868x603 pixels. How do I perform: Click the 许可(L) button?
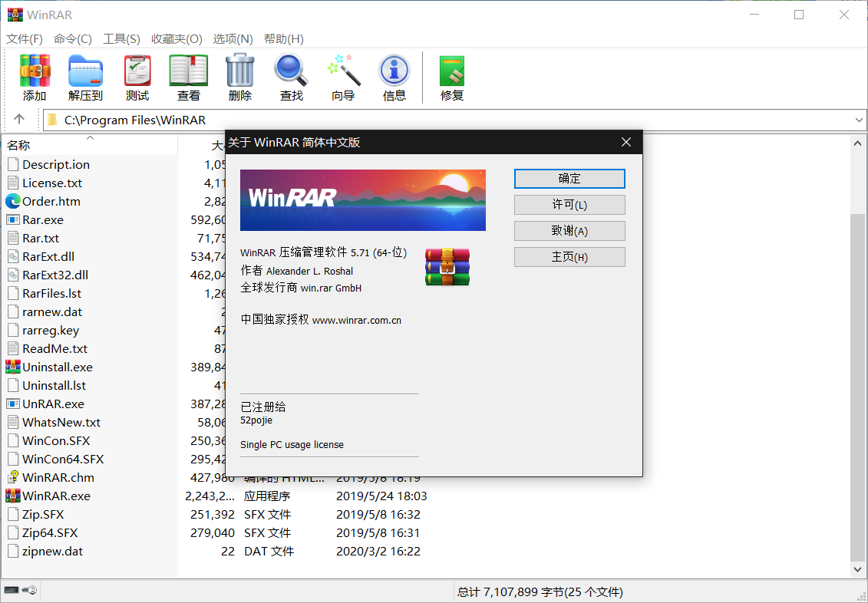click(x=569, y=205)
